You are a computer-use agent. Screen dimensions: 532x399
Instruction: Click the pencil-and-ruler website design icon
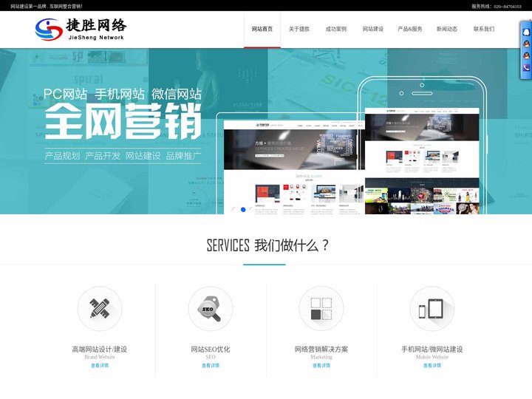tap(100, 308)
